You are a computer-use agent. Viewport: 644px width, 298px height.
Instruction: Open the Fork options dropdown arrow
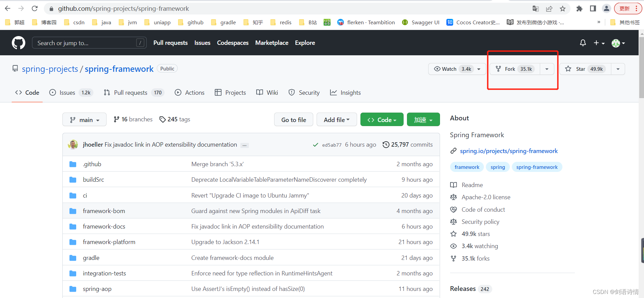547,69
